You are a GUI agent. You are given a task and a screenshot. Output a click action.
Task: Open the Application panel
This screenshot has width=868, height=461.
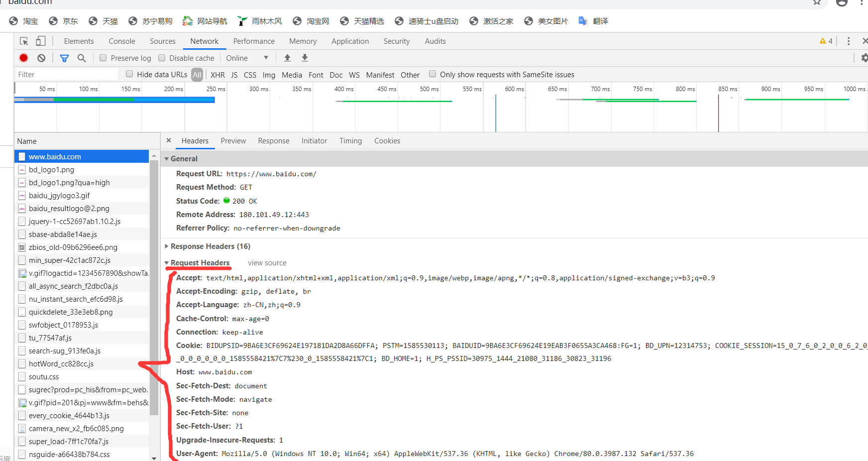(350, 41)
